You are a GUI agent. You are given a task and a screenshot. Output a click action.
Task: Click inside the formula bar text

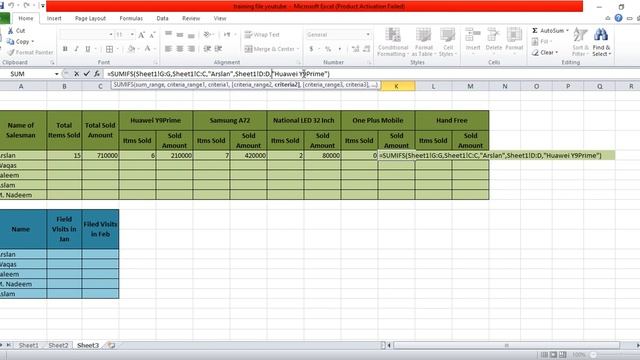[218, 74]
